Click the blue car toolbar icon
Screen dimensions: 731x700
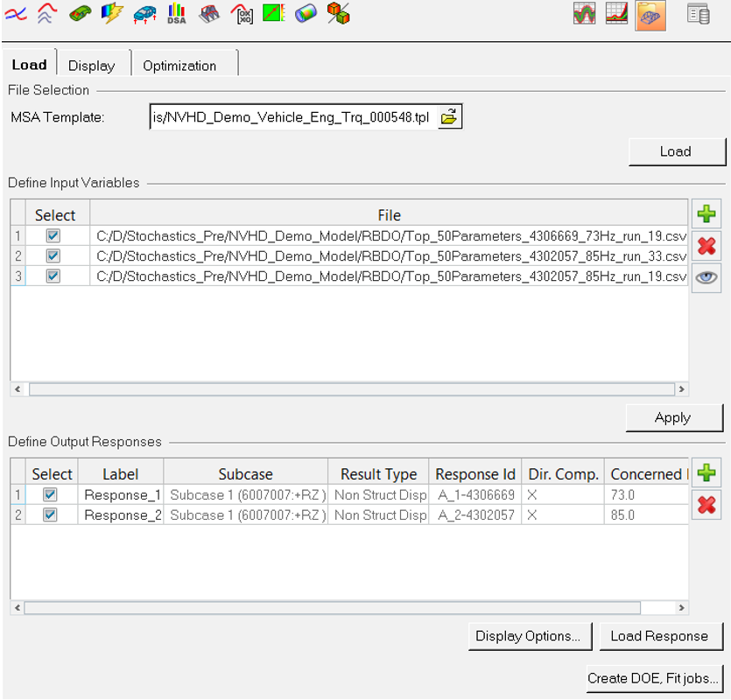(x=144, y=13)
